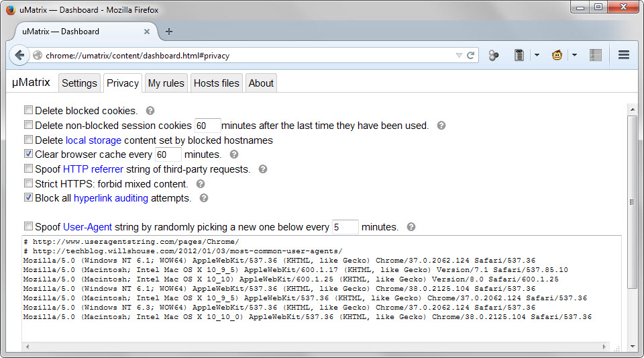Enable Delete non-blocked session cookies checkbox
This screenshot has width=644, height=358.
pyautogui.click(x=28, y=124)
